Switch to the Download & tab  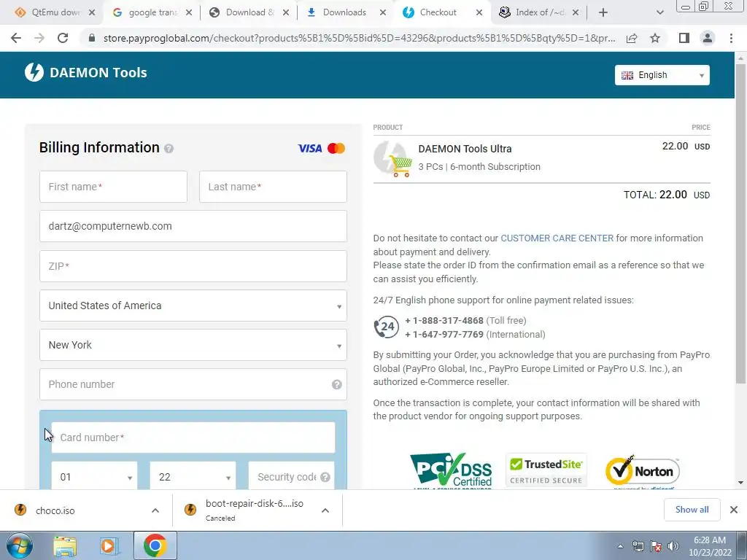point(244,12)
